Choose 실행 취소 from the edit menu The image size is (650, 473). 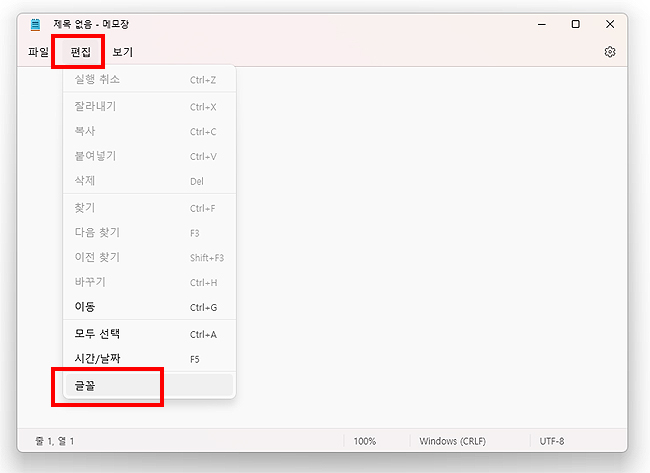tap(149, 79)
